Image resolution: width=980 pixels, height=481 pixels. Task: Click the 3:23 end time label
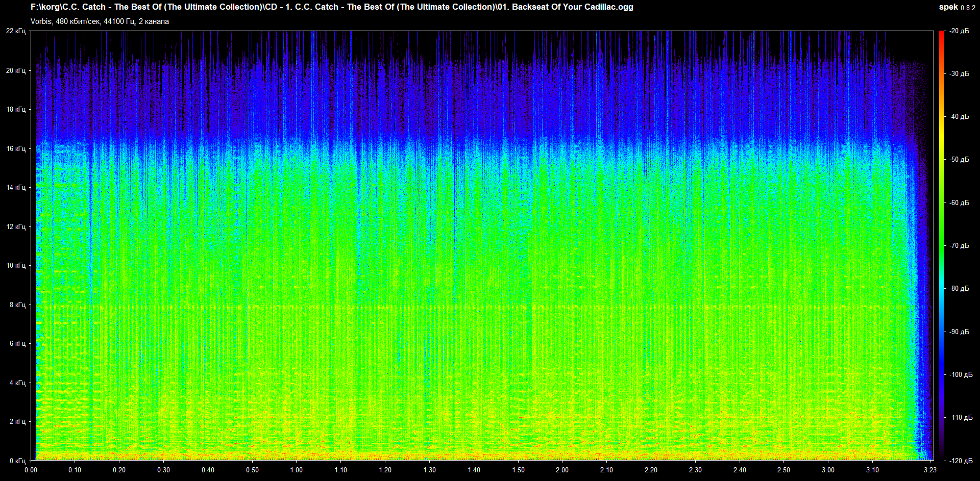point(930,470)
